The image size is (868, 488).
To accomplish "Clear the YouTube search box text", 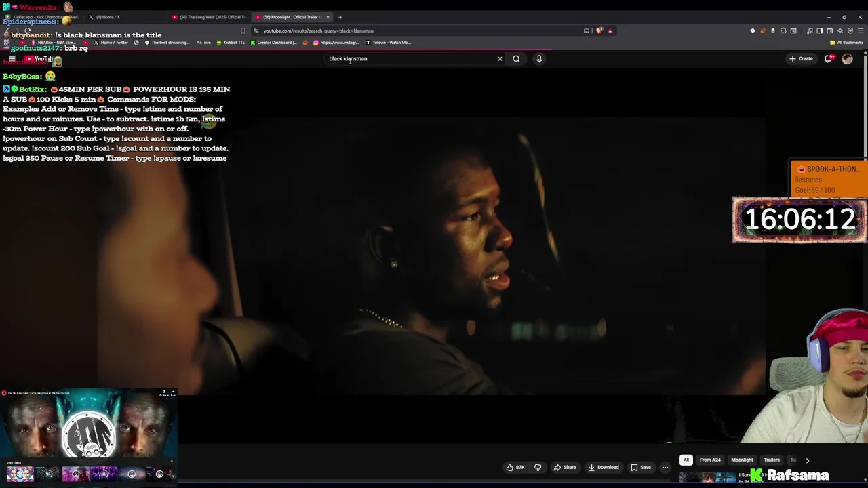I will pos(500,58).
